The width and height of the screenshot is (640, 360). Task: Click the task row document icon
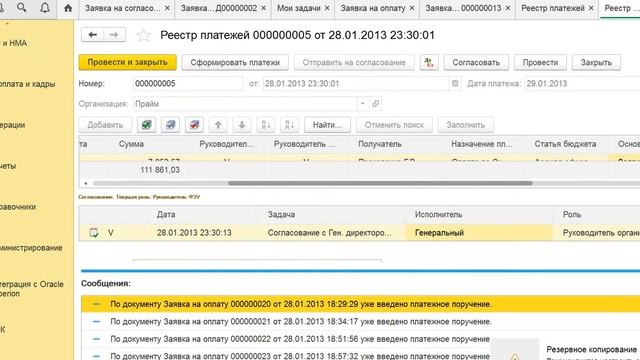(94, 233)
